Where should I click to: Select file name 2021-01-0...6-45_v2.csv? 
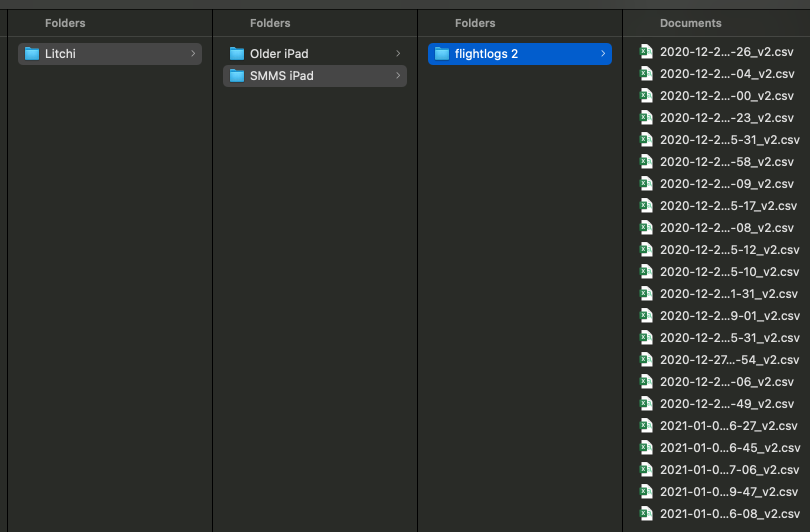tap(729, 448)
